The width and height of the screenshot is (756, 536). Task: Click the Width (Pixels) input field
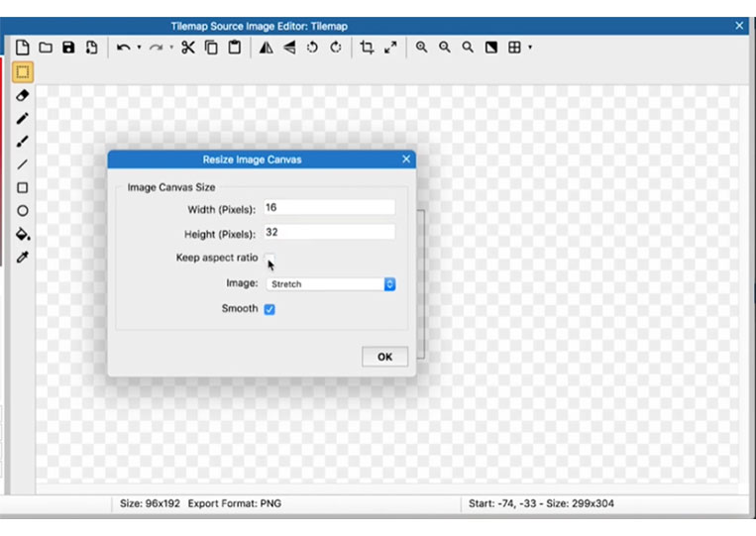pyautogui.click(x=329, y=208)
